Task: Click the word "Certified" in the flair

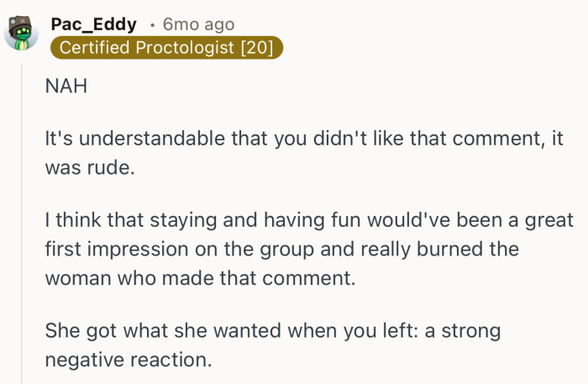Action: tap(96, 48)
